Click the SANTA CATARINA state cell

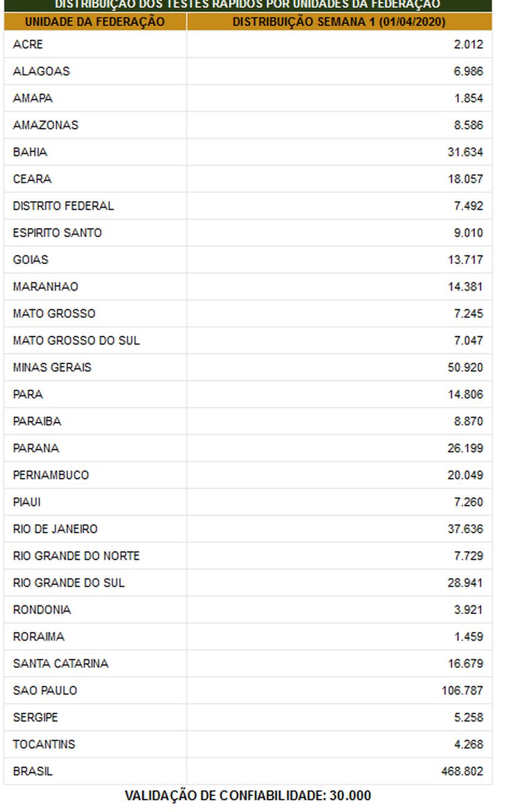(x=61, y=664)
